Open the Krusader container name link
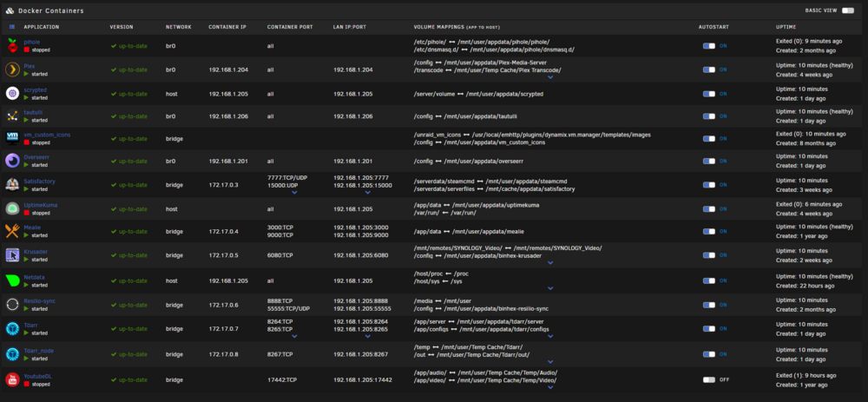Screen dimensions: 868x402 pos(36,252)
